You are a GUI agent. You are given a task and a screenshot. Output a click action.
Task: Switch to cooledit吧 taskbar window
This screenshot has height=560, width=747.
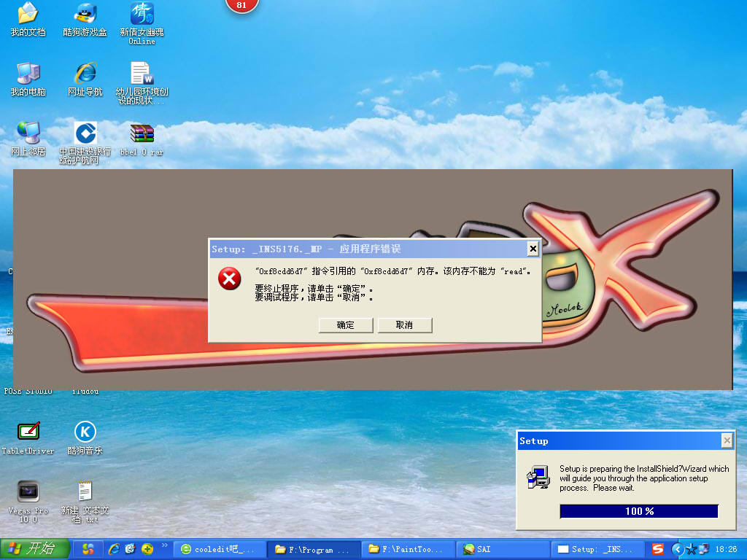click(x=218, y=549)
